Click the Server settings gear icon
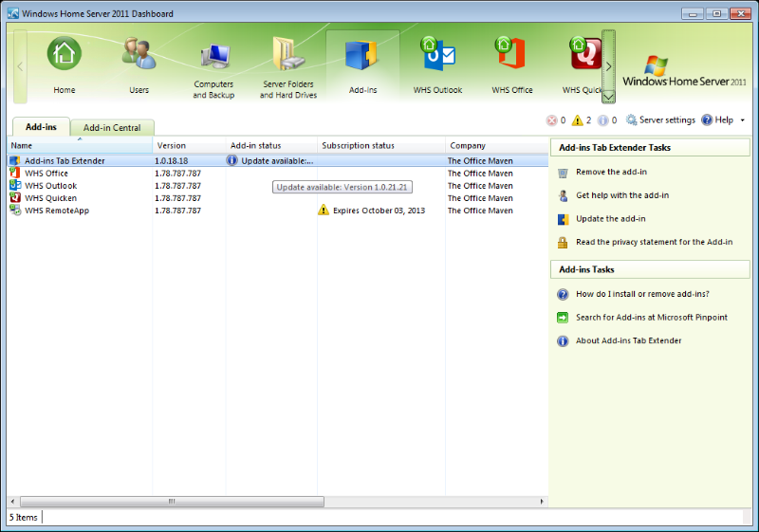Viewport: 759px width, 532px height. [631, 119]
